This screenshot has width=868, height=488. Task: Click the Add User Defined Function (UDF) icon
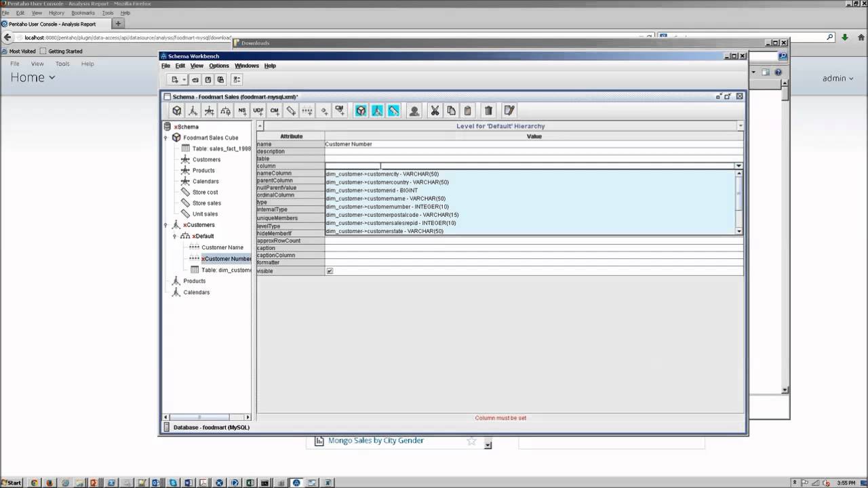click(x=258, y=110)
